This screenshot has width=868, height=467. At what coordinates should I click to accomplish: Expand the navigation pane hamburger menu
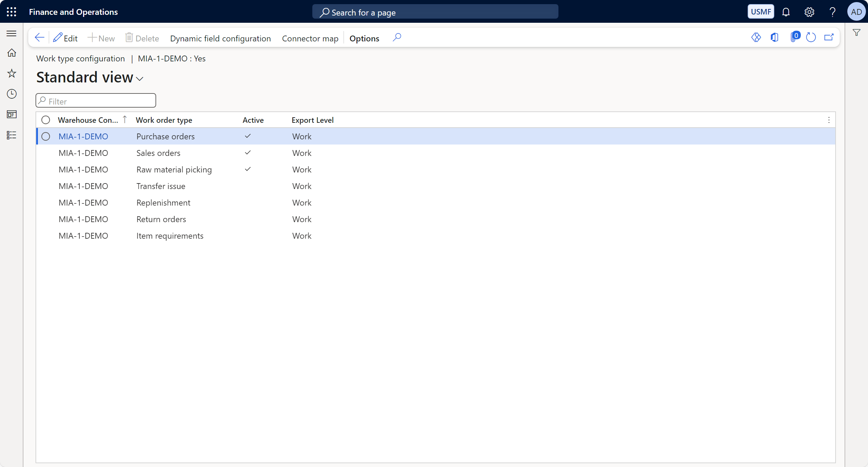click(x=12, y=33)
